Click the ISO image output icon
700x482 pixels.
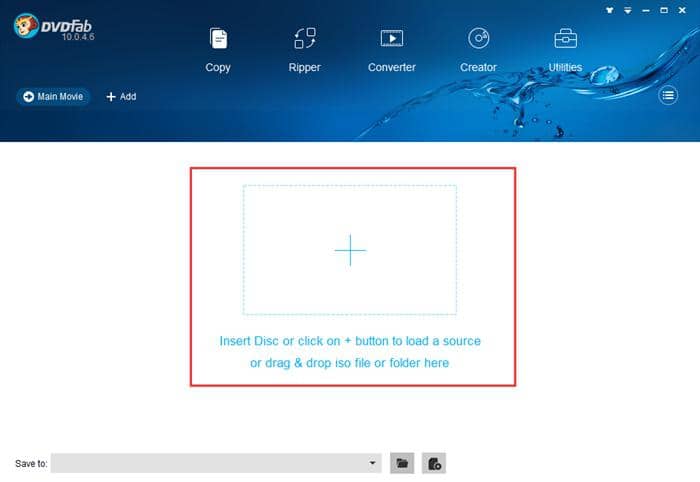click(434, 463)
